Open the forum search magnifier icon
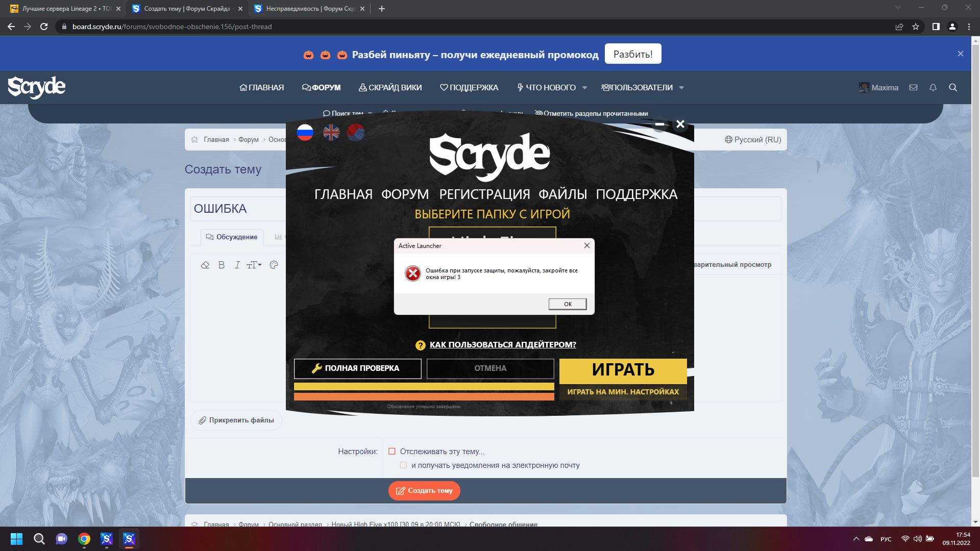This screenshot has height=551, width=980. 953,87
